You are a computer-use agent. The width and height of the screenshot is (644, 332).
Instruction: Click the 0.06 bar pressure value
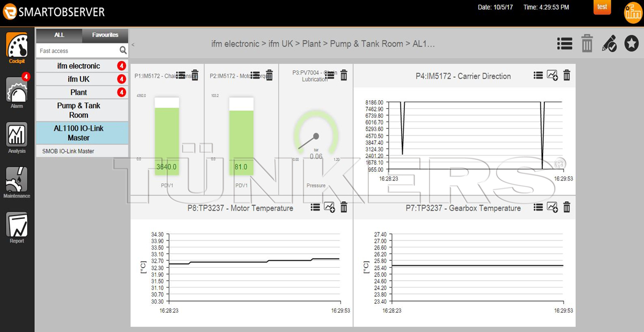pyautogui.click(x=316, y=156)
